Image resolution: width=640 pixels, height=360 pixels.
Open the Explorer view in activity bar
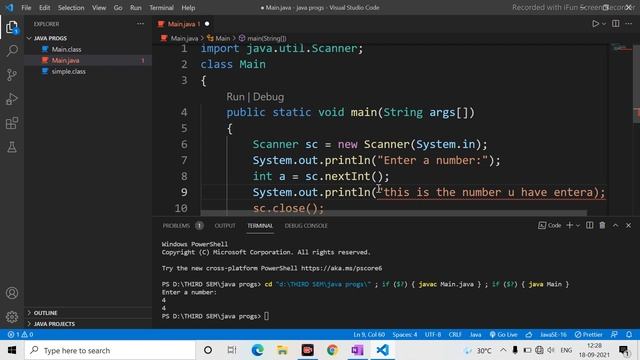(12, 27)
